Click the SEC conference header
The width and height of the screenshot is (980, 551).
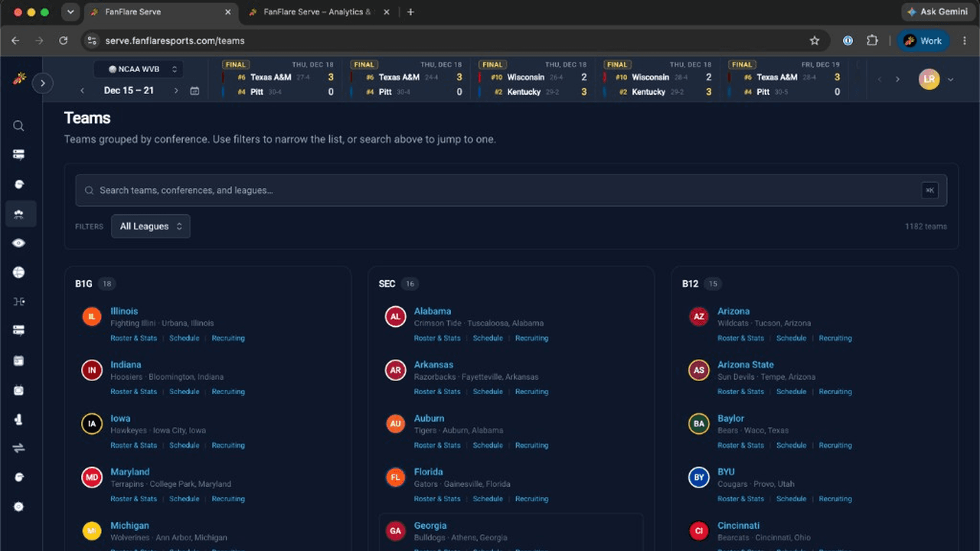(x=387, y=284)
